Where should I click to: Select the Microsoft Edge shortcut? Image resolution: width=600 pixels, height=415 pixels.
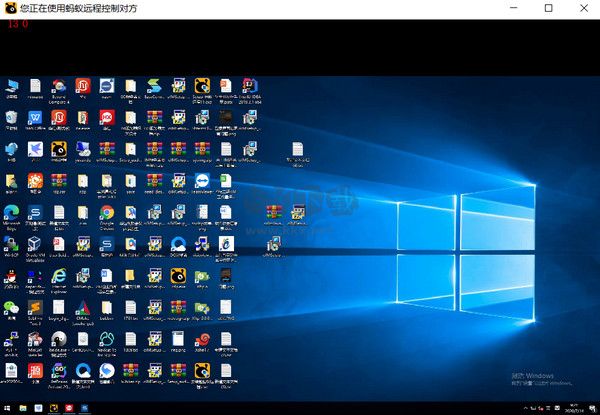click(x=11, y=212)
